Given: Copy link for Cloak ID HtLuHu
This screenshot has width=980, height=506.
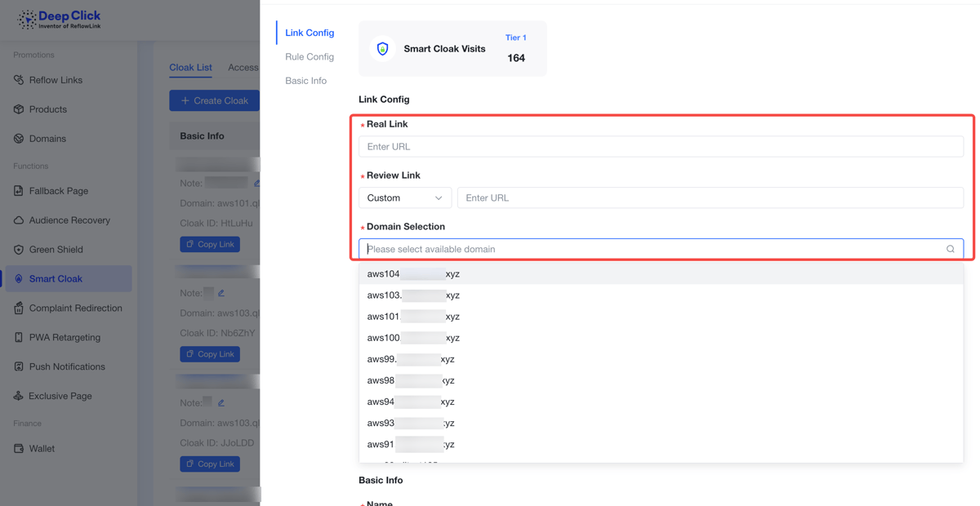Looking at the screenshot, I should (210, 244).
